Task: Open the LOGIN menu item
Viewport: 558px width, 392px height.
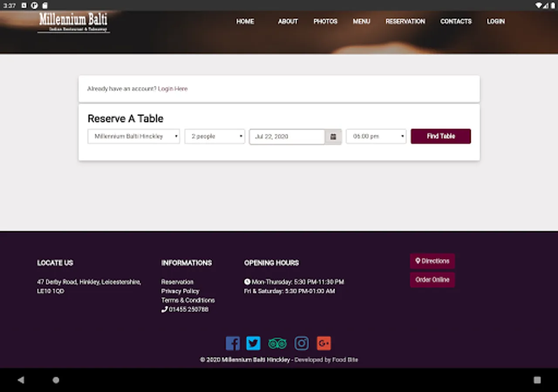Action: click(x=496, y=21)
